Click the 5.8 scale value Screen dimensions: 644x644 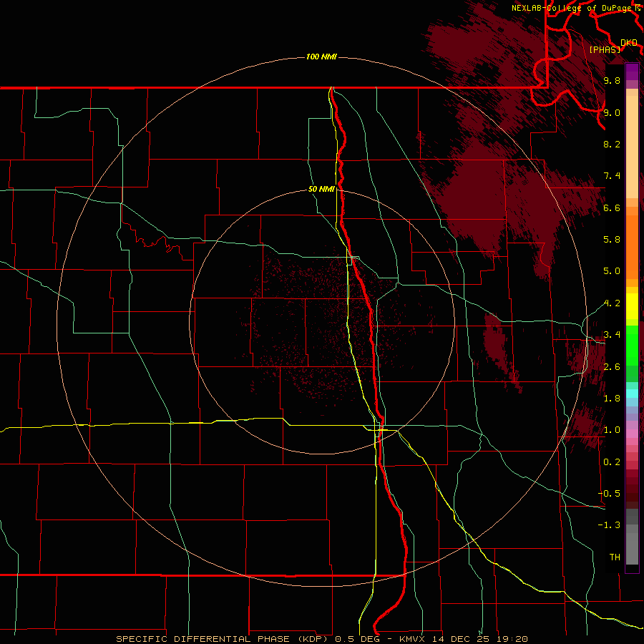(x=612, y=240)
